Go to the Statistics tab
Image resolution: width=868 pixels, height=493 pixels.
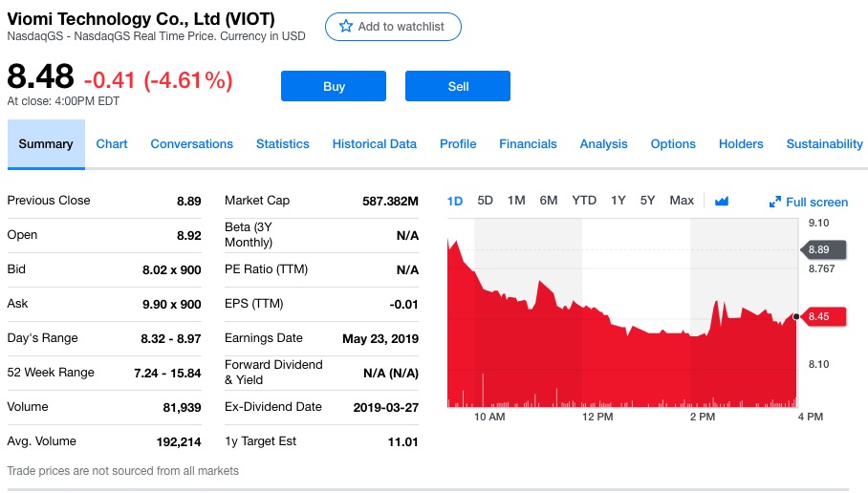point(282,144)
